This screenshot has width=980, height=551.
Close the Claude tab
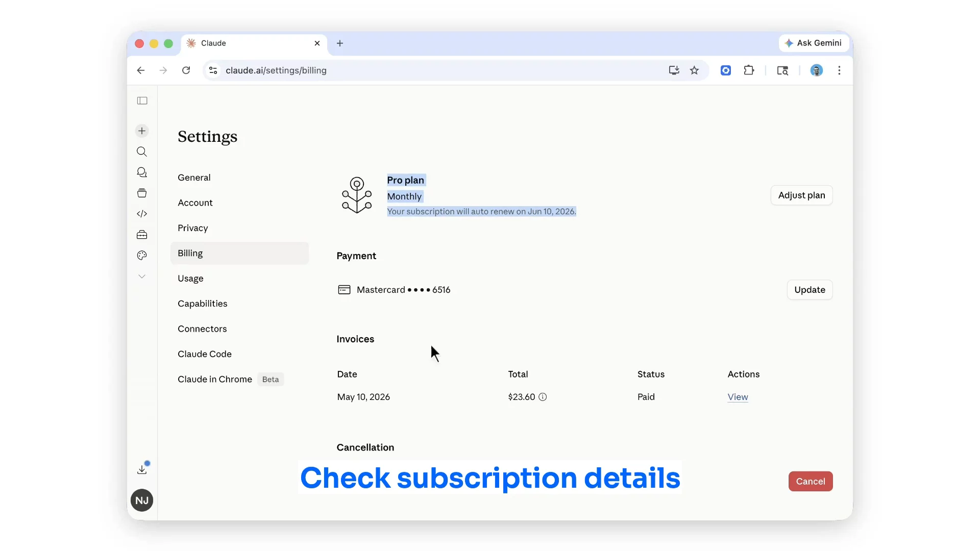317,43
